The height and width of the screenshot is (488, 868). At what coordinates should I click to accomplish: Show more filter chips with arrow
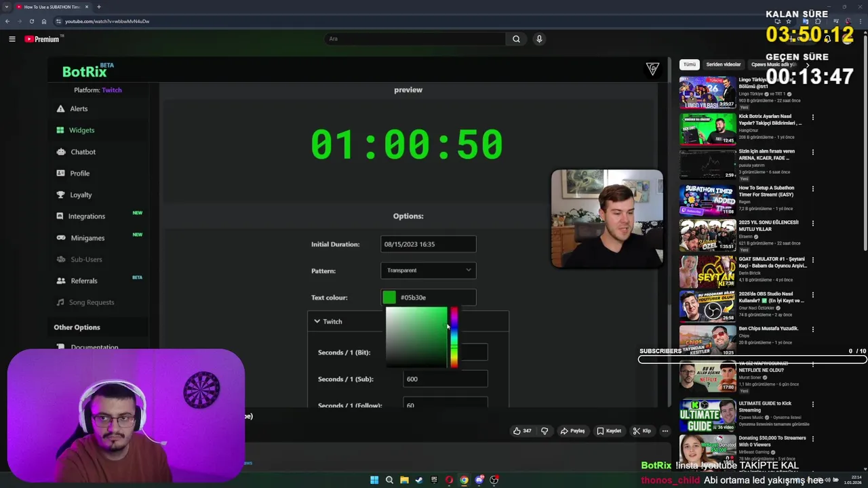tap(807, 64)
